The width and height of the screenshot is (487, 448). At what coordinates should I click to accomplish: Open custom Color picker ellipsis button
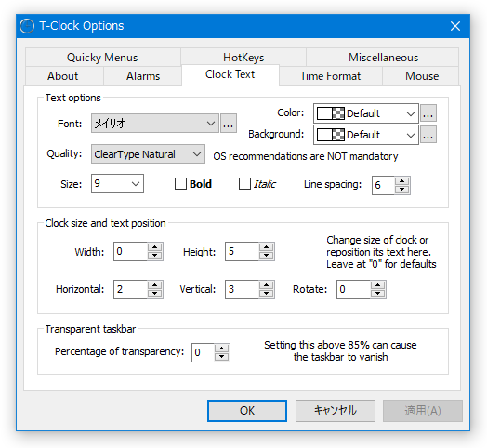click(428, 113)
